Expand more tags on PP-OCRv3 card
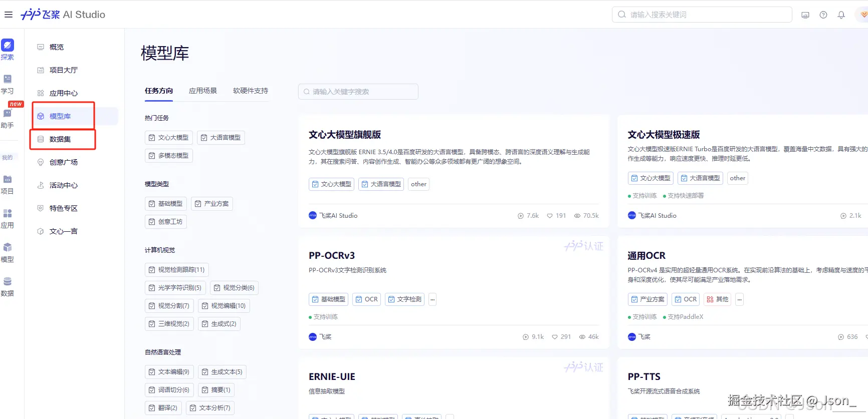This screenshot has height=419, width=868. tap(432, 299)
